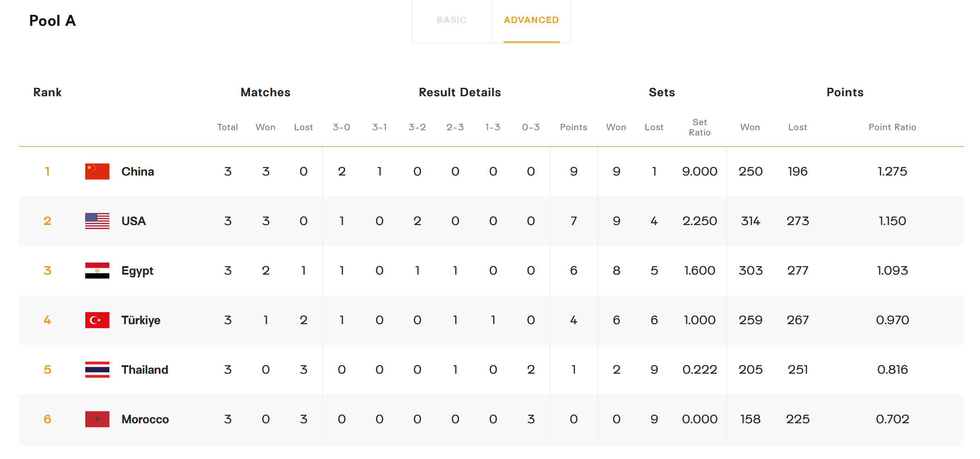Click the Morocco team name
The image size is (980, 459).
[145, 419]
